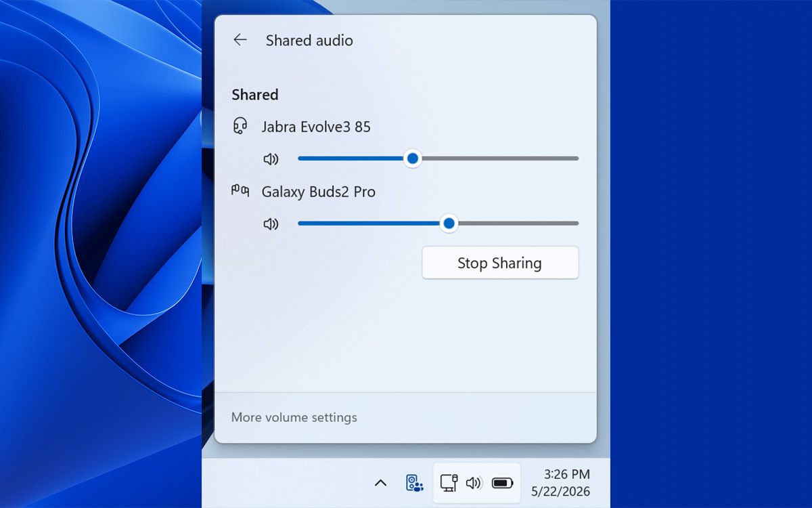812x508 pixels.
Task: Click the Jabra Evolve3 85 headset icon
Action: click(x=240, y=126)
